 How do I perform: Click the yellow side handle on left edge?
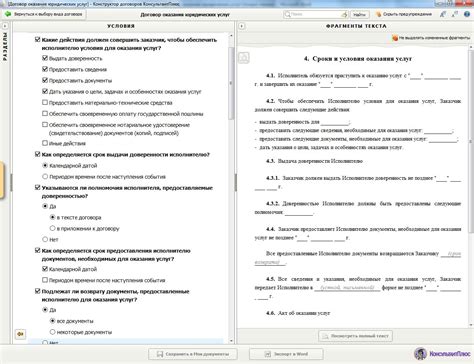coord(2,180)
